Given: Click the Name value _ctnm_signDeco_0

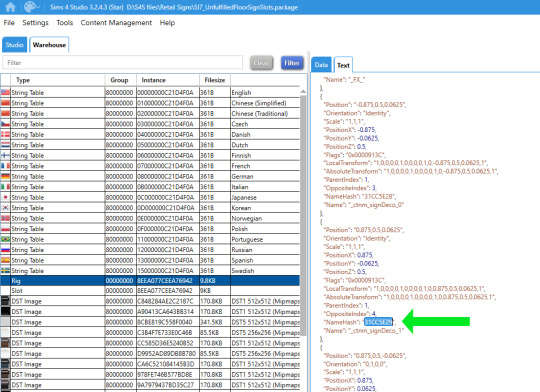Looking at the screenshot, I should point(376,205).
